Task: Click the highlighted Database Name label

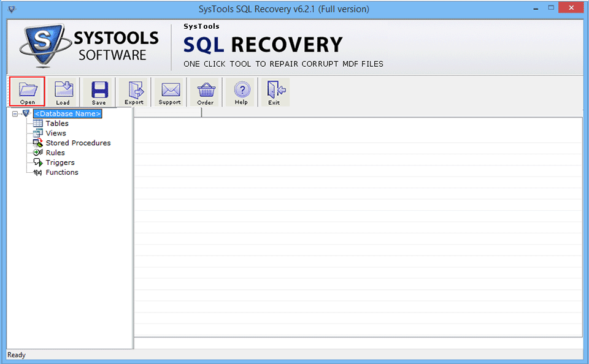Action: (x=67, y=113)
